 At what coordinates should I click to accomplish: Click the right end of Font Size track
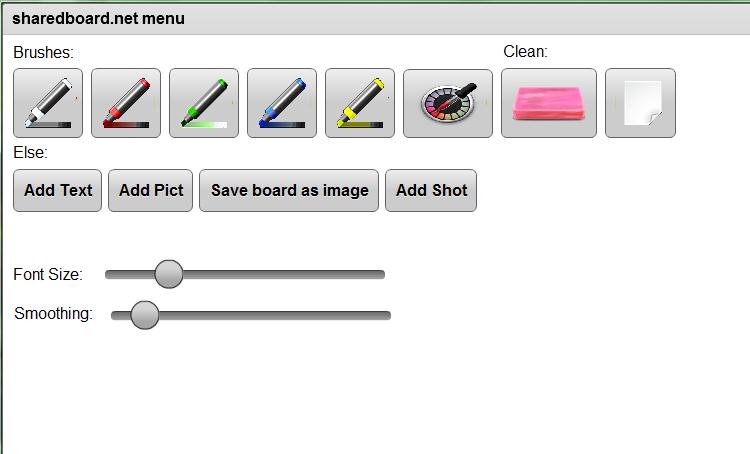pyautogui.click(x=379, y=274)
